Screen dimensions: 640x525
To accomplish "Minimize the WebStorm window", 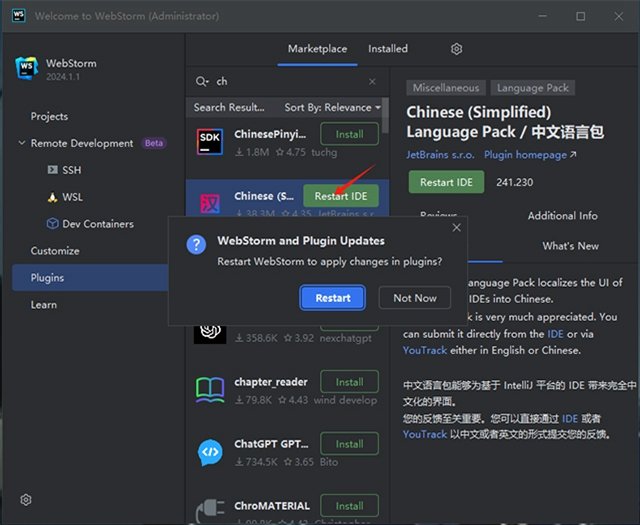I will pos(542,16).
